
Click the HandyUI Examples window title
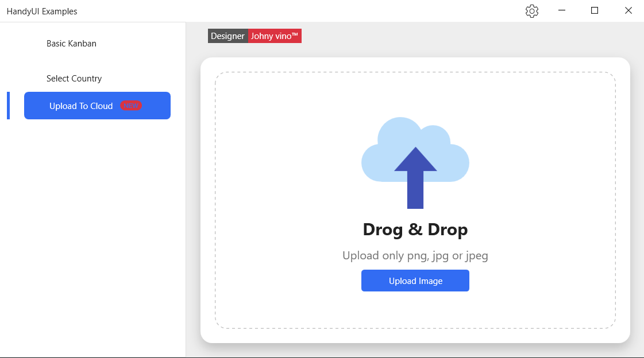42,11
